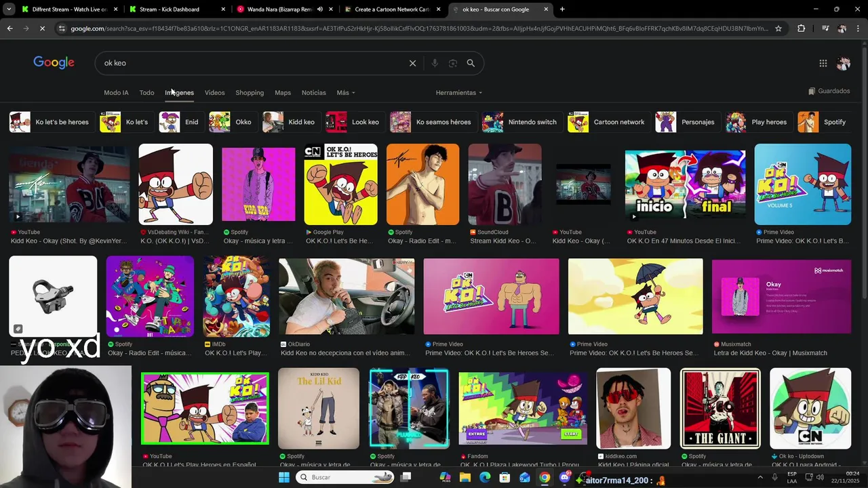Open Google Play 'OK K.O.! Let's Be Heroes' image
Viewport: 868px width, 488px height.
click(340, 184)
